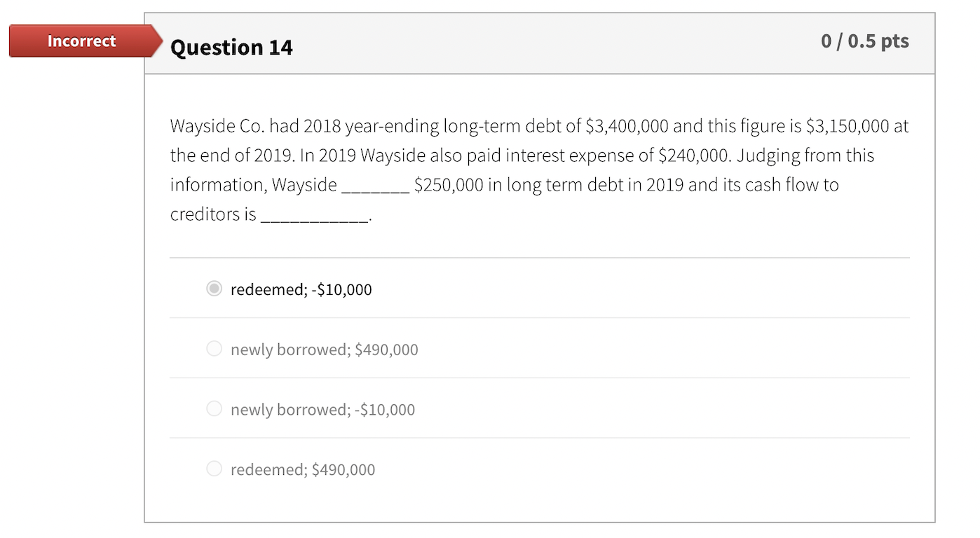The height and width of the screenshot is (538, 980).
Task: Select the radio button for "redeemed; -$10,000"
Action: tap(215, 289)
